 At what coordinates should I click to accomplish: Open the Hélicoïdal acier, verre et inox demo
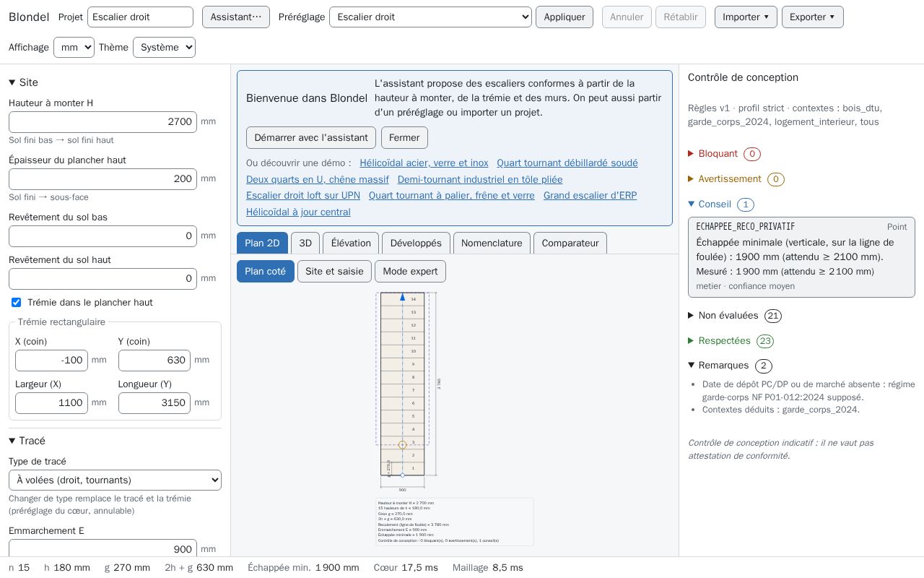(424, 163)
